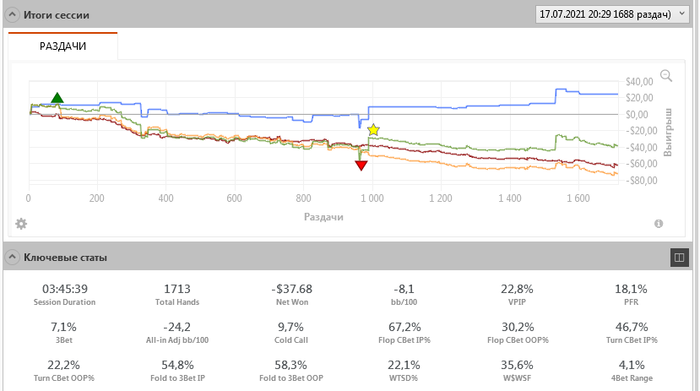Click the green up-triangle peak marker

coord(57,98)
